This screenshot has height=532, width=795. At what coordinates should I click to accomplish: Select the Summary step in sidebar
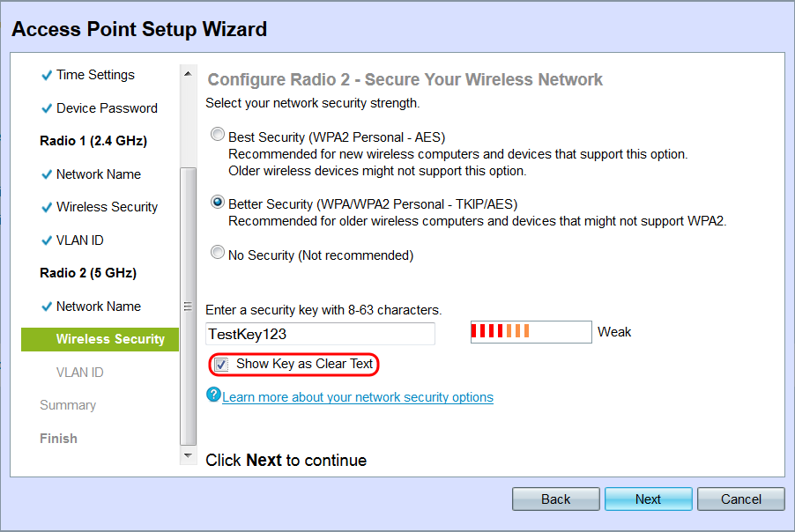coord(68,405)
